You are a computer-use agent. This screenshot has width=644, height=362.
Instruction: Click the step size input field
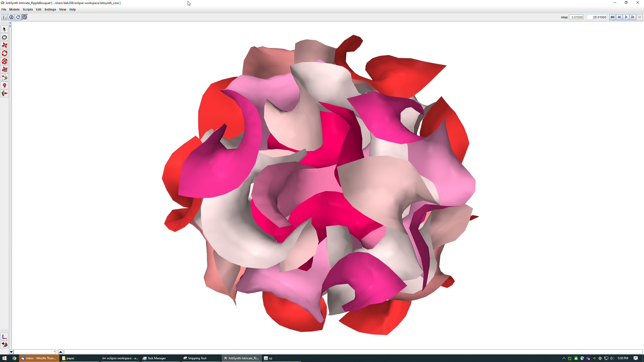[576, 17]
